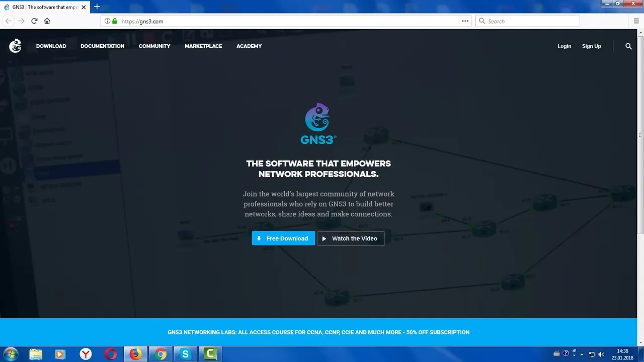Show hidden tray icons arrow
This screenshot has width=644, height=362.
coord(582,354)
